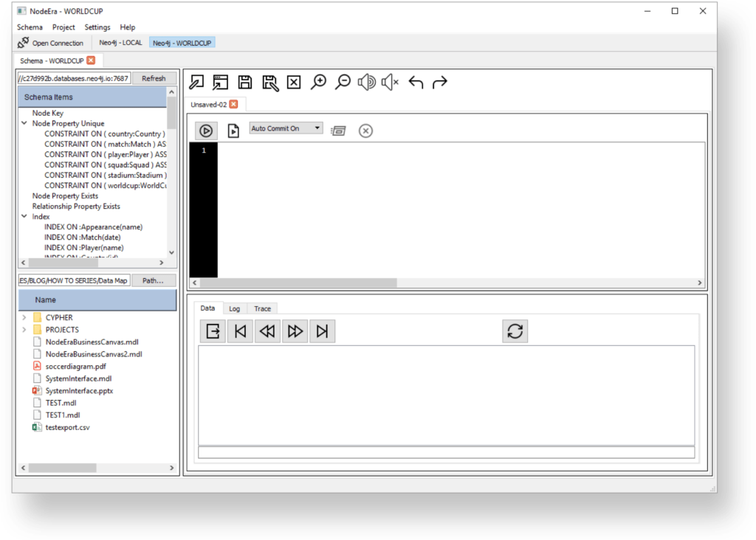756x540 pixels.
Task: Click the export data icon
Action: click(x=213, y=331)
